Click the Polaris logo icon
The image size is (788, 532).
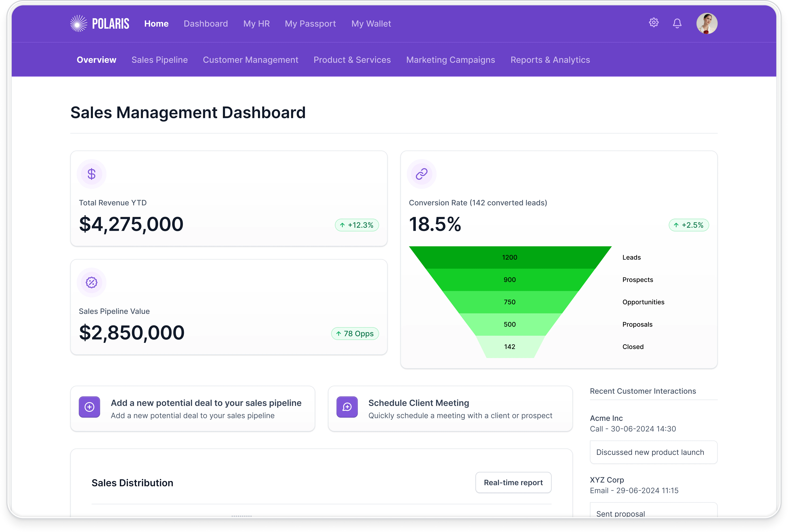(x=79, y=23)
